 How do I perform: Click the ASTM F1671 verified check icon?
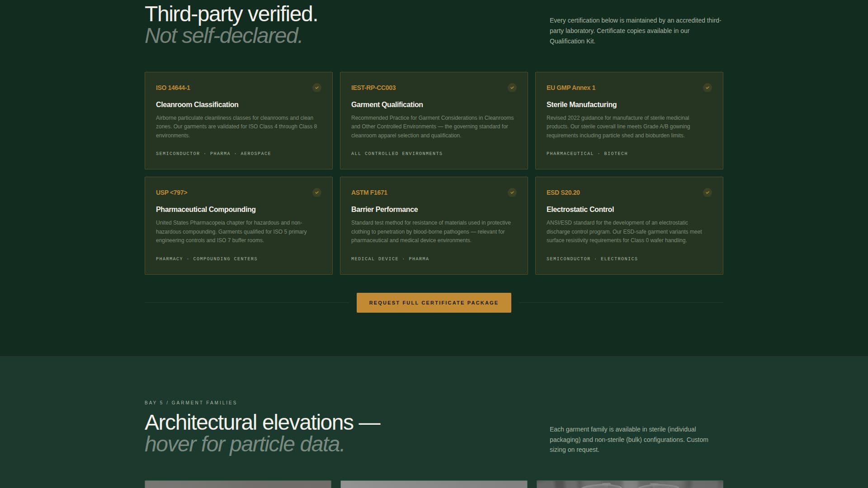[512, 192]
